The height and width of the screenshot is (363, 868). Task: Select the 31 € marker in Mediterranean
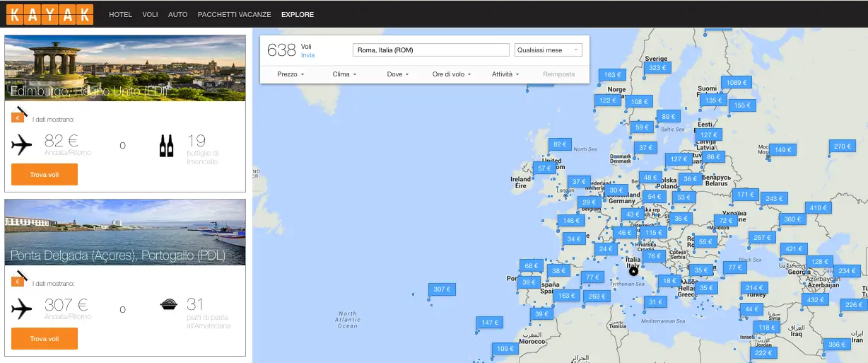[x=655, y=302]
